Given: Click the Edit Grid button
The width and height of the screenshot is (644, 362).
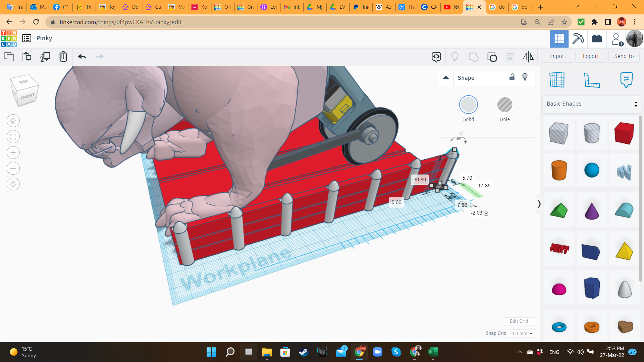Looking at the screenshot, I should click(519, 321).
